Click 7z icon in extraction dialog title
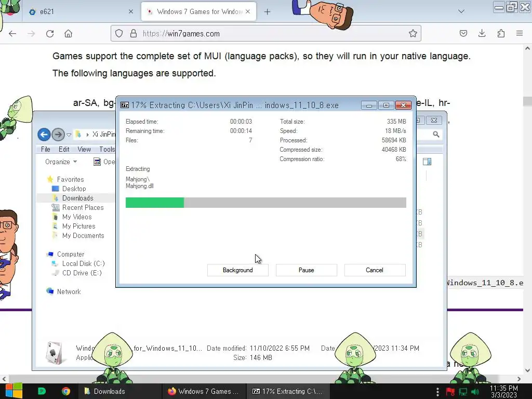The image size is (532, 399). (125, 105)
